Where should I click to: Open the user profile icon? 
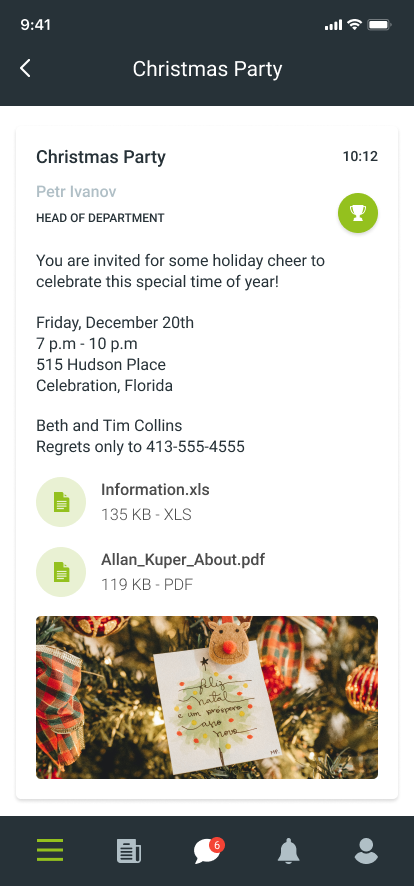point(366,851)
